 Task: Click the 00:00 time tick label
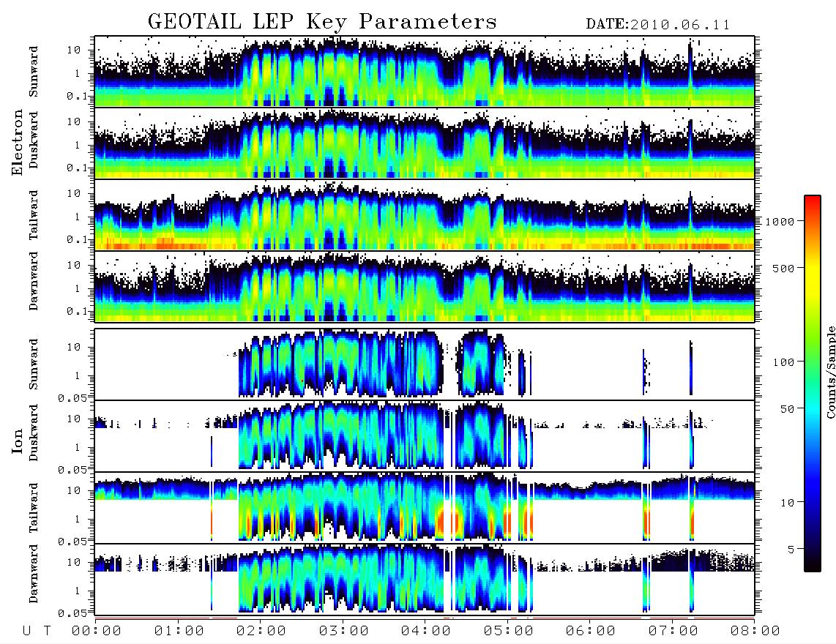click(x=96, y=631)
